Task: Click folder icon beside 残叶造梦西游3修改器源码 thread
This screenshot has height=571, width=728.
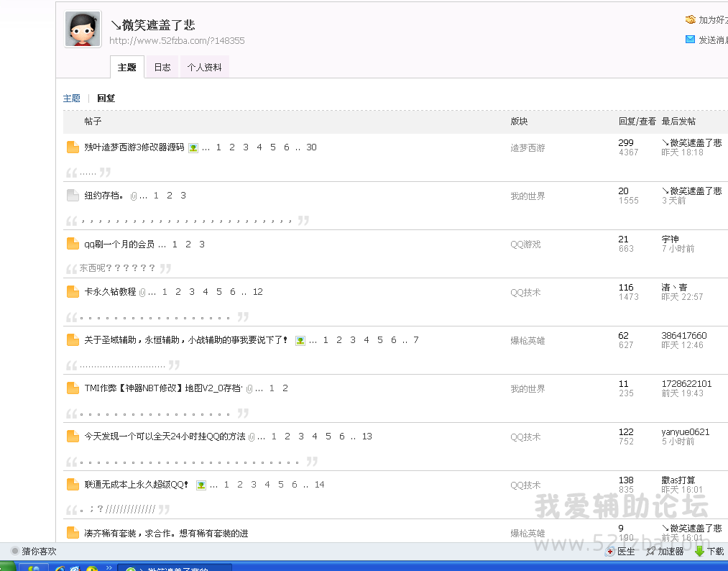Action: tap(73, 147)
